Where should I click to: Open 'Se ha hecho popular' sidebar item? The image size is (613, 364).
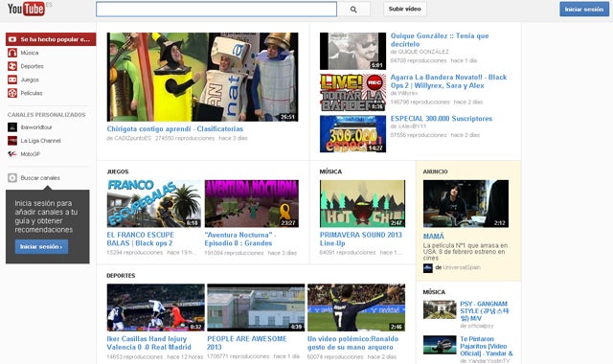point(51,39)
